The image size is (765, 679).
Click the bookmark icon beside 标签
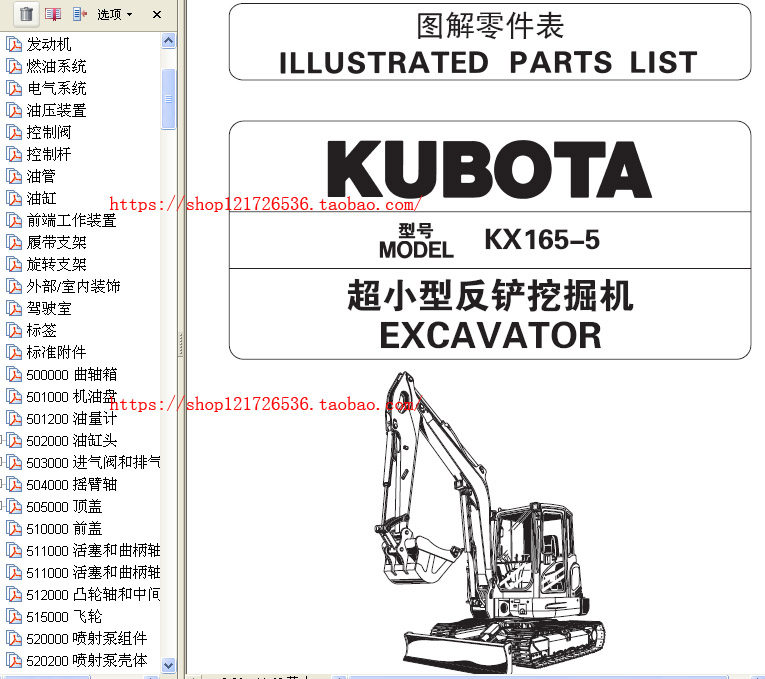(14, 330)
